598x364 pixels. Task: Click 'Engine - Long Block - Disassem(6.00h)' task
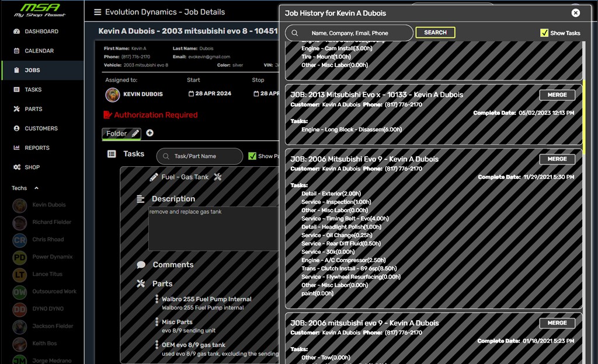pos(352,129)
